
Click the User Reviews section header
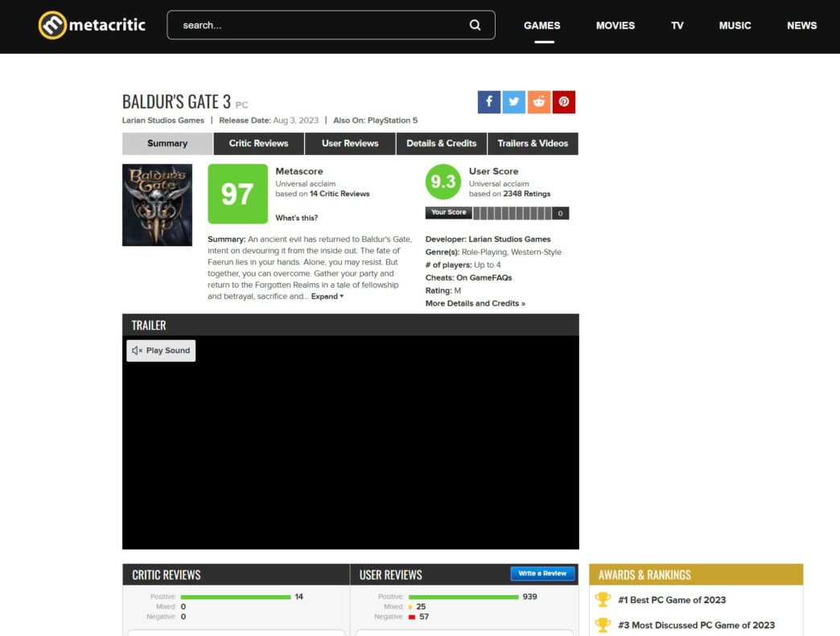tap(390, 575)
